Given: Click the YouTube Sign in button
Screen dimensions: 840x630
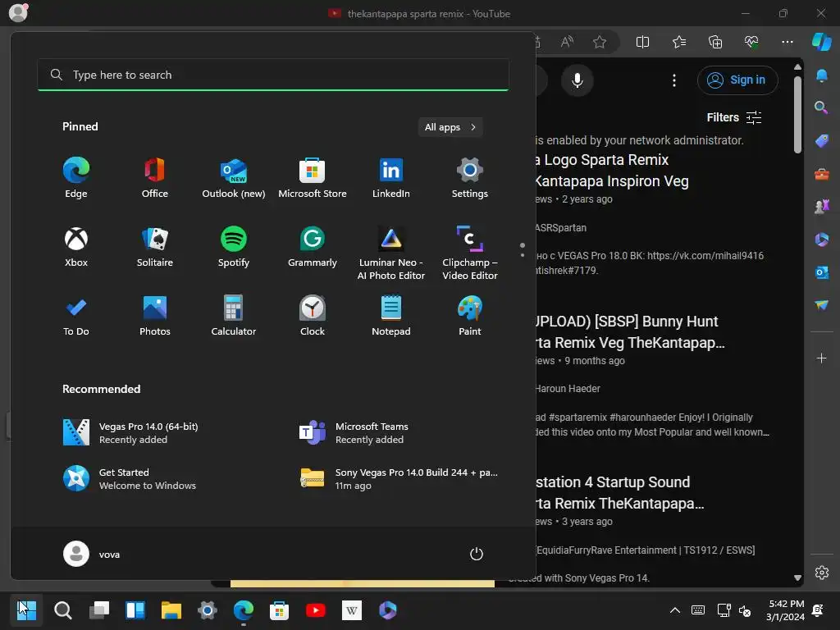Looking at the screenshot, I should [737, 80].
